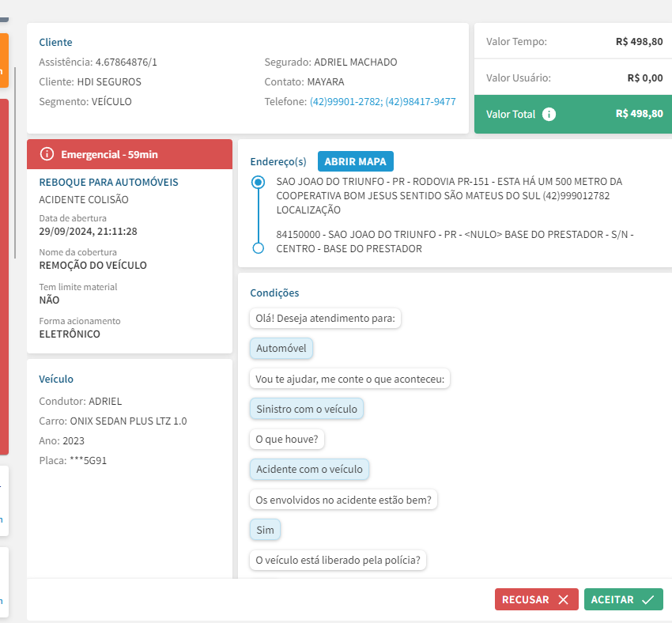Select the destination marker for Base do Prestador
Screen dimensions: 672x623
[x=258, y=248]
